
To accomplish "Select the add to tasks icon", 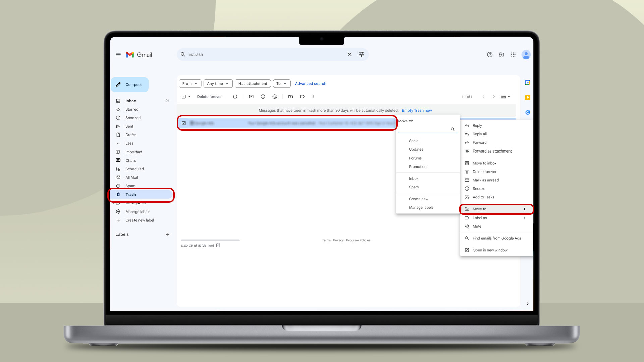I will pyautogui.click(x=468, y=197).
